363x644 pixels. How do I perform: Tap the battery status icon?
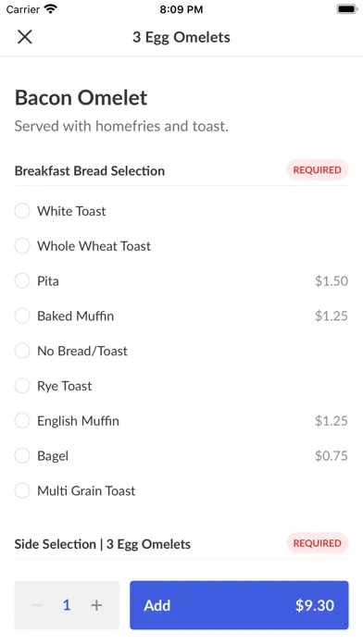346,9
